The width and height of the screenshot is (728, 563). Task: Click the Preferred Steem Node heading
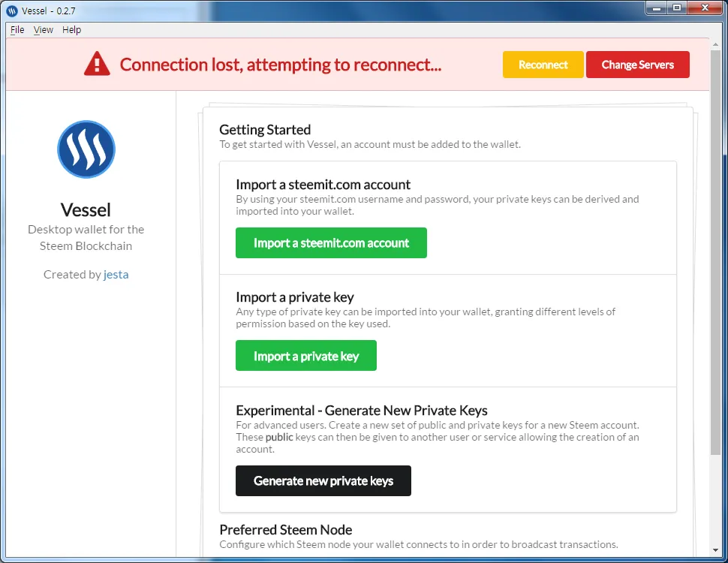(285, 529)
